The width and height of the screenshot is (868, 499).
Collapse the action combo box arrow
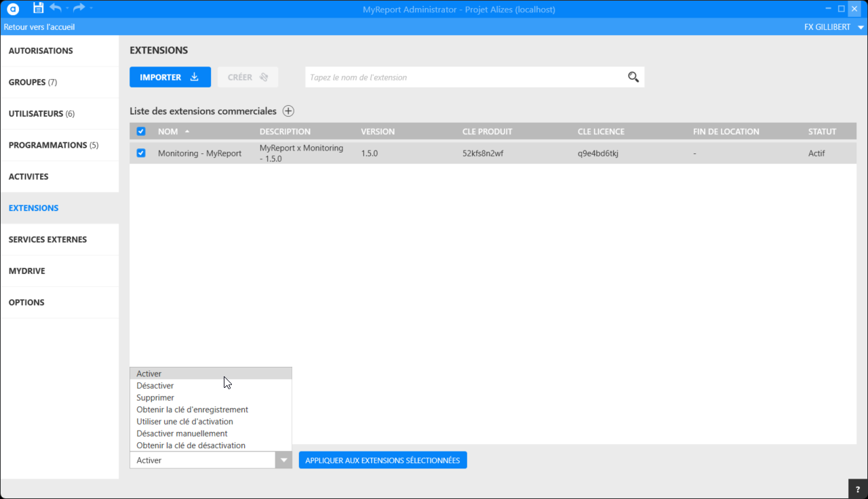coord(283,460)
